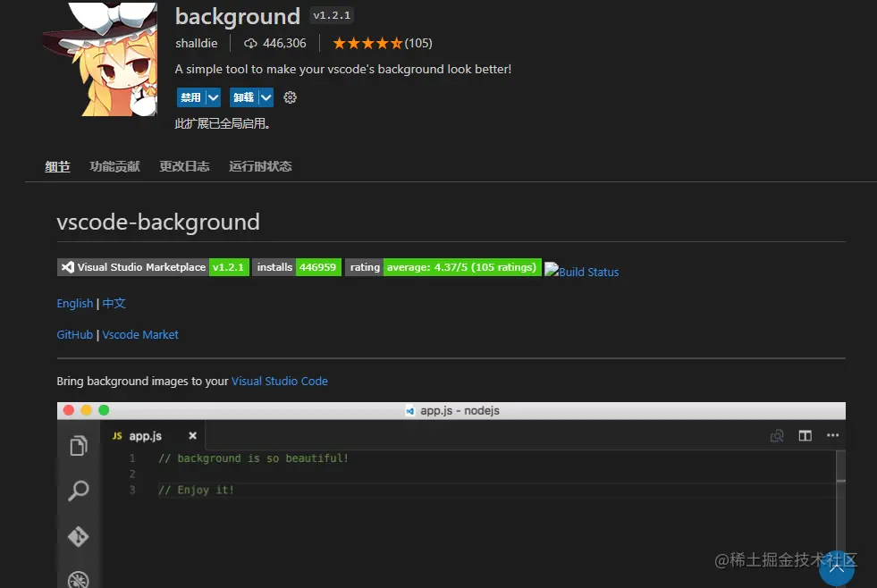Open the Visual Studio Code link
Image resolution: width=877 pixels, height=588 pixels.
click(x=280, y=382)
